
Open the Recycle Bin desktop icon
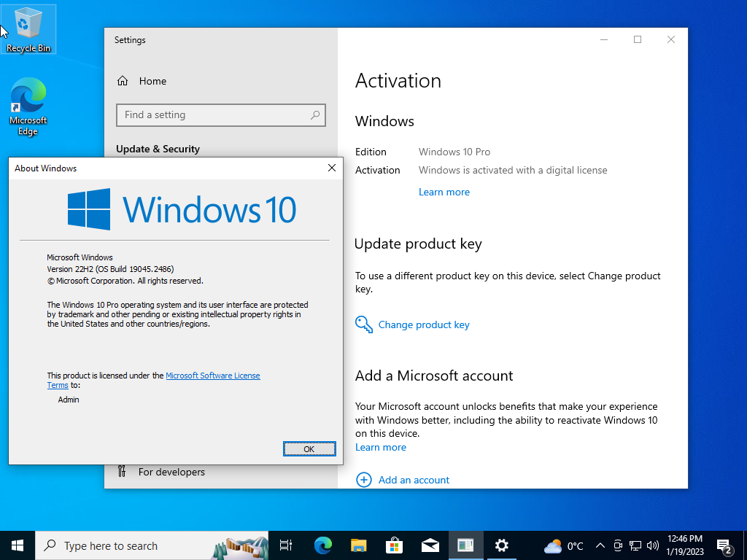pos(28,29)
